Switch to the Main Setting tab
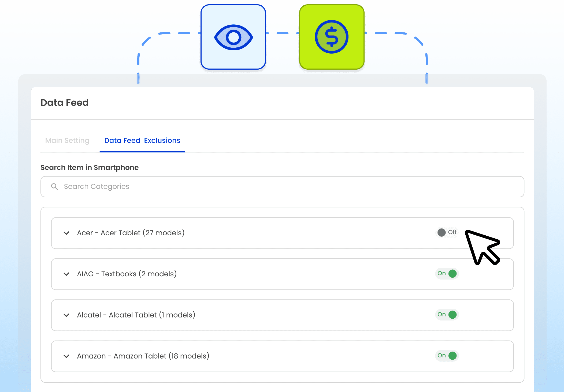564x392 pixels. pos(67,141)
